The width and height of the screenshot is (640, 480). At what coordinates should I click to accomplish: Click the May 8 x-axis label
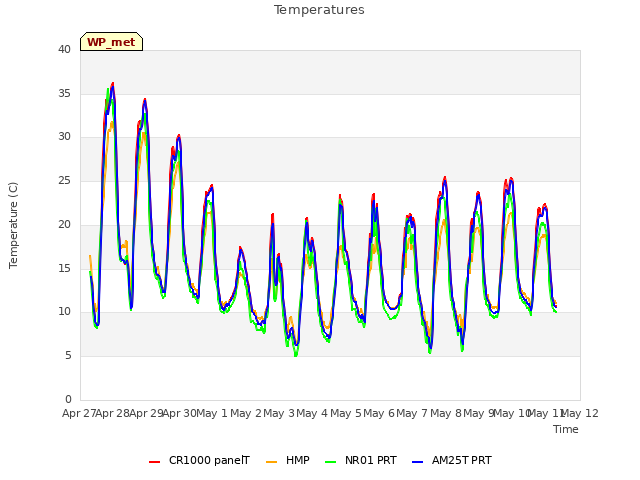pyautogui.click(x=446, y=413)
